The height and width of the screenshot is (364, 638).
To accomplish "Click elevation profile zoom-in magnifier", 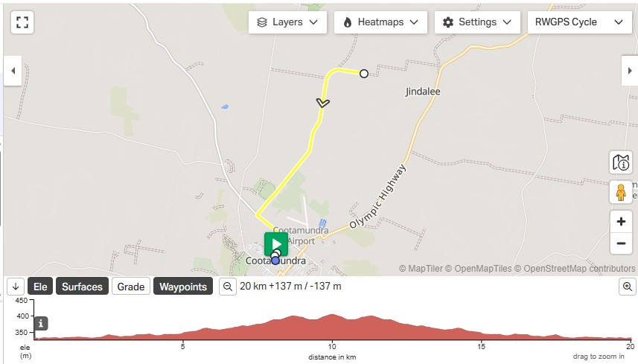I will 627,287.
